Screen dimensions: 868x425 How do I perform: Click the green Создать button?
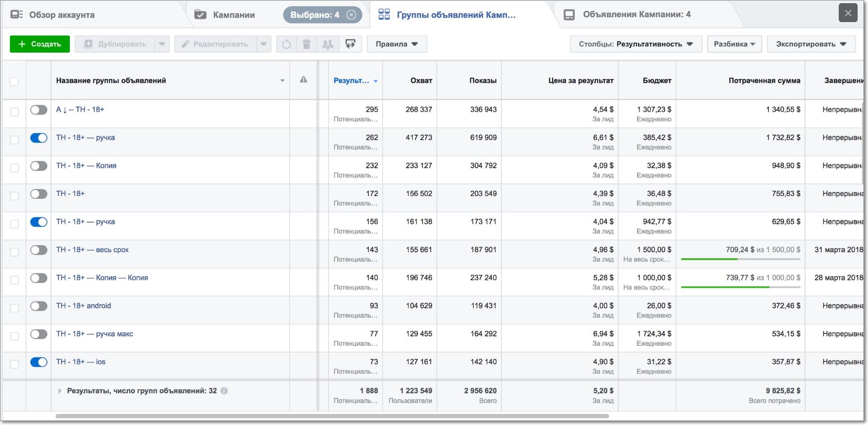pyautogui.click(x=40, y=44)
